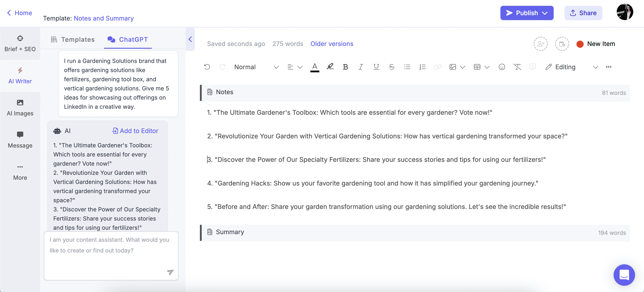Toggle bold formatting
Viewport: 644px width, 292px height.
click(x=345, y=67)
